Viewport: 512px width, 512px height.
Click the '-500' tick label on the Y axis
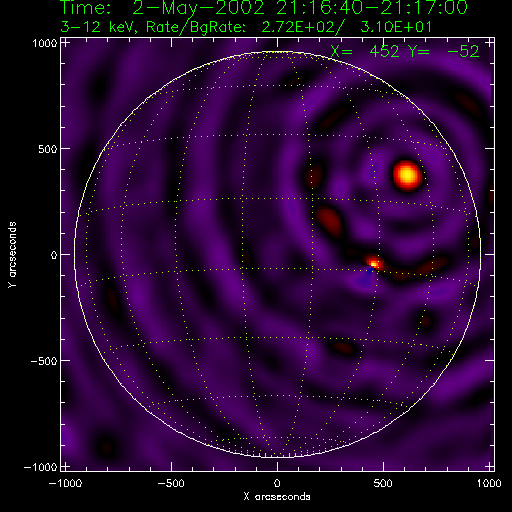[x=44, y=361]
